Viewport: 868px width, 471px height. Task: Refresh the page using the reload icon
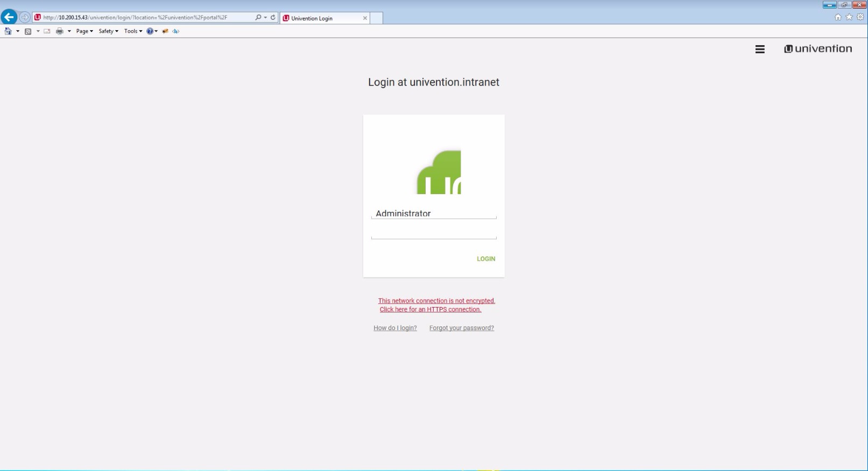(273, 18)
